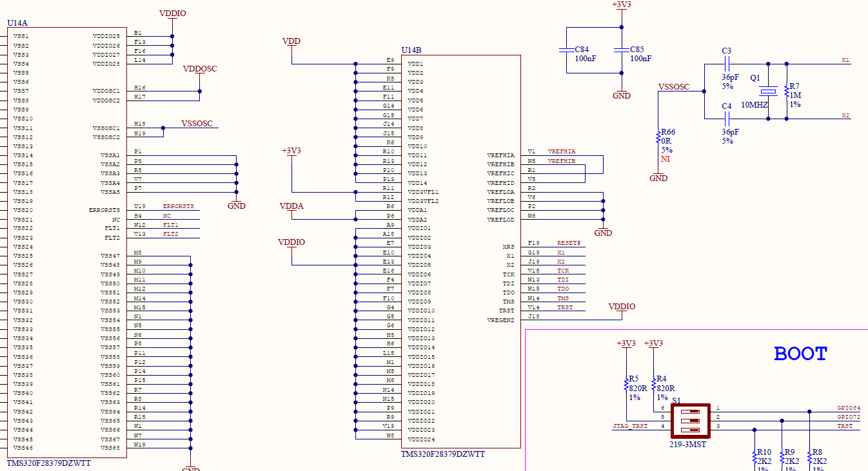Screen dimensions: 868x471
Task: Select the X1 net label beside capacitor C3
Action: pyautogui.click(x=845, y=61)
